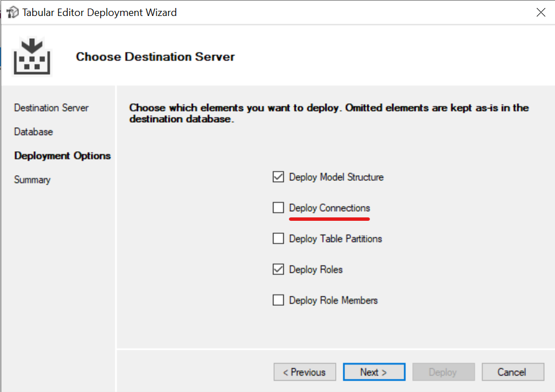Check Deploy Table Partitions
This screenshot has height=392, width=555.
pyautogui.click(x=278, y=238)
